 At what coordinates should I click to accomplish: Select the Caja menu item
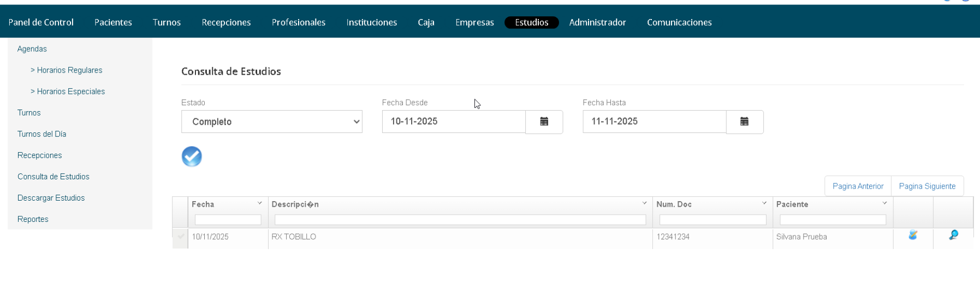point(426,22)
